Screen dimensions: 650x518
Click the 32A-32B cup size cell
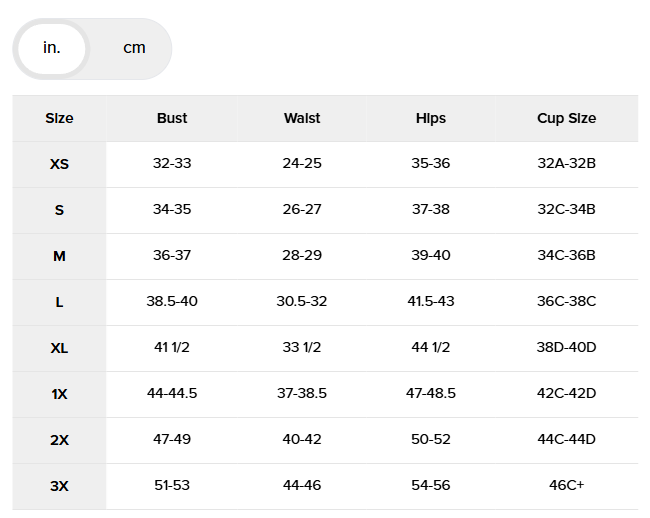[x=566, y=164]
